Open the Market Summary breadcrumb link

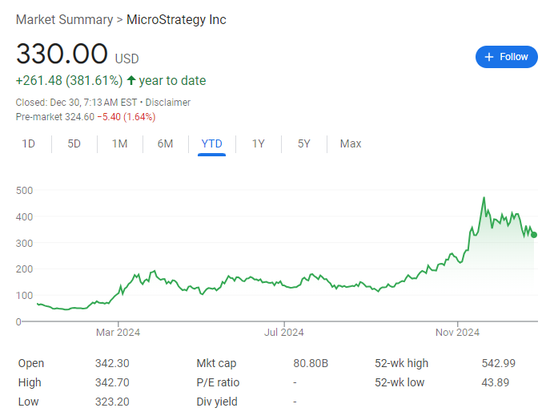click(x=65, y=20)
